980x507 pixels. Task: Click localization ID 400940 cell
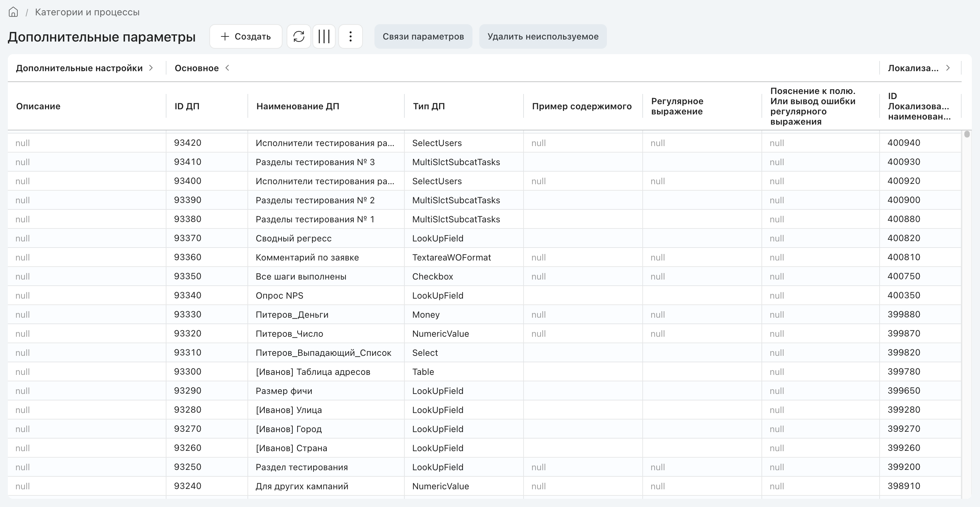[x=920, y=143]
